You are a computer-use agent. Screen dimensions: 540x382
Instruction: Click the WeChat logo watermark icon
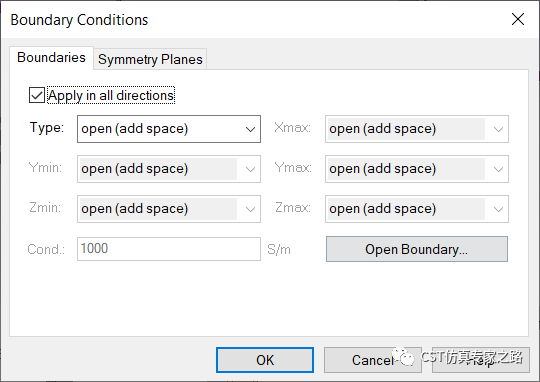403,357
